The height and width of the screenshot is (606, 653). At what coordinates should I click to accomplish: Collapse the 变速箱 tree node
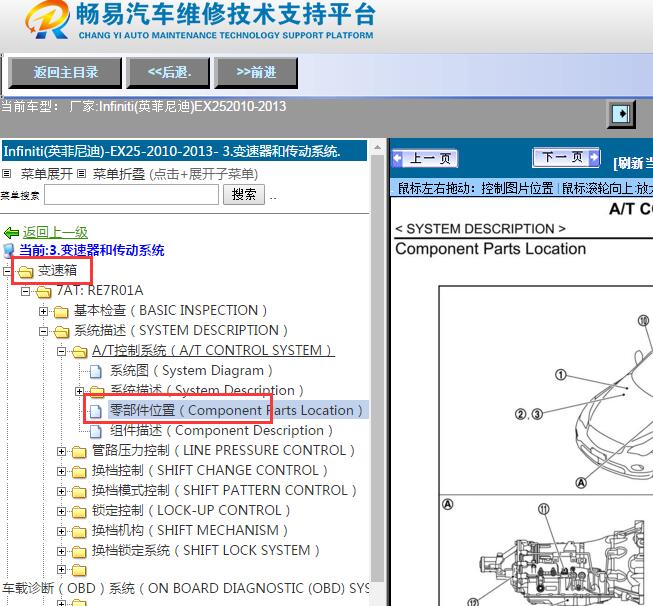click(x=7, y=272)
